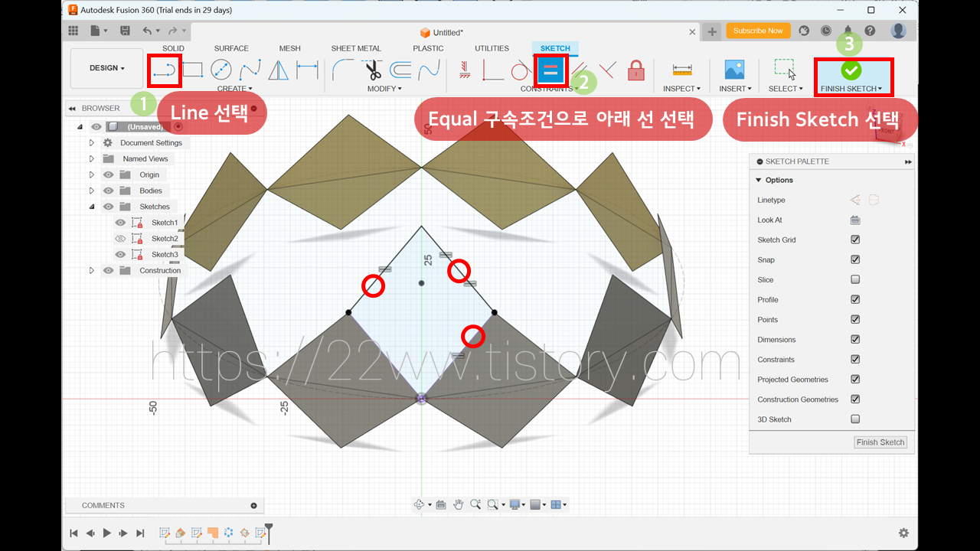The width and height of the screenshot is (980, 551).
Task: Toggle the Sketch Grid checkbox
Action: (x=855, y=240)
